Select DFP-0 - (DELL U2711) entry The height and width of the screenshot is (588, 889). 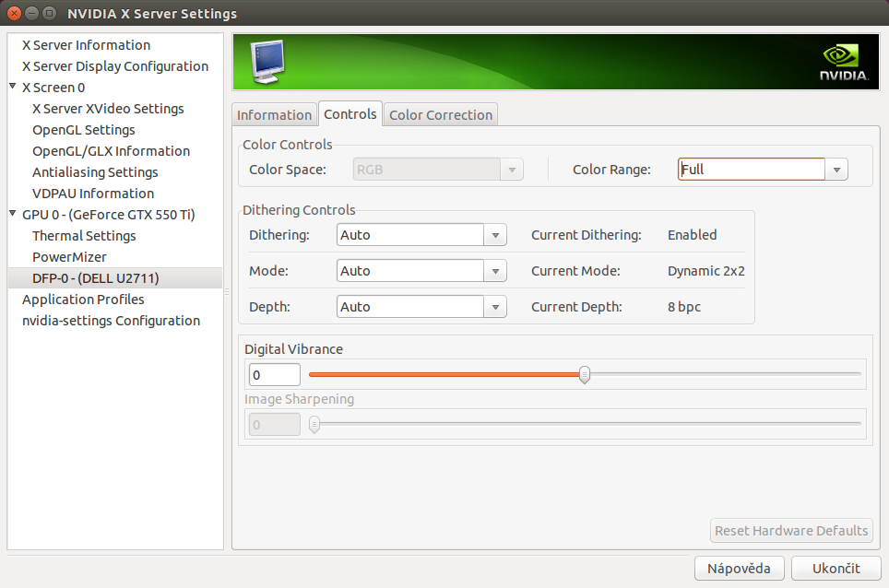click(x=115, y=278)
